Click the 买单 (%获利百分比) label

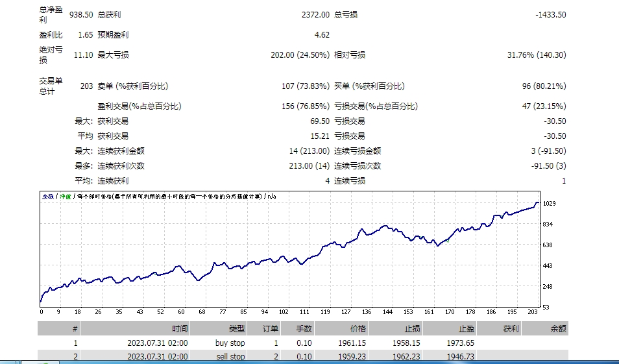point(369,86)
